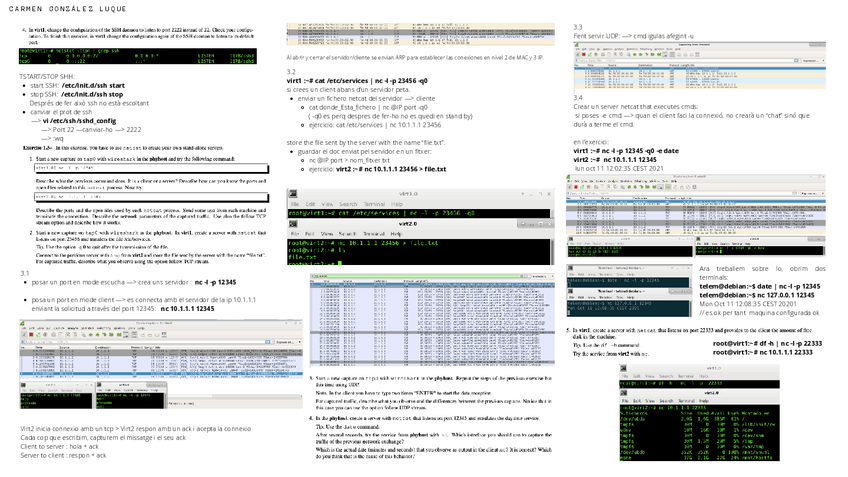
Task: Open Help menu in virt2.0 terminal
Action: point(396,234)
